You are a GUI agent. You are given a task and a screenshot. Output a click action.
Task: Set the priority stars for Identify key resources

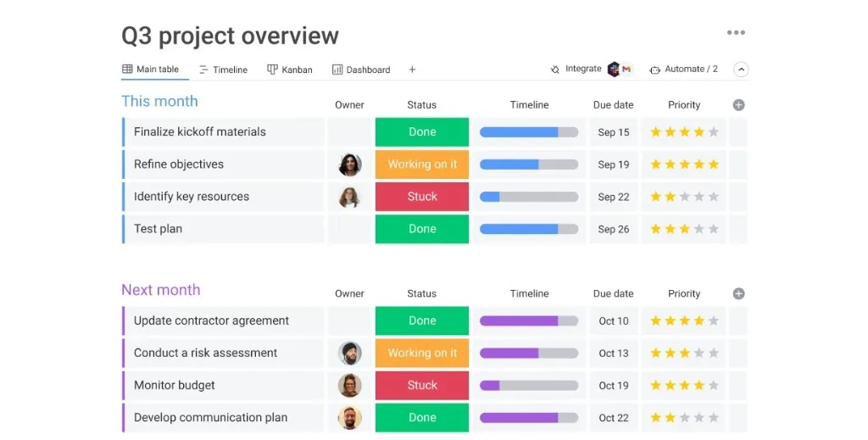(x=684, y=197)
